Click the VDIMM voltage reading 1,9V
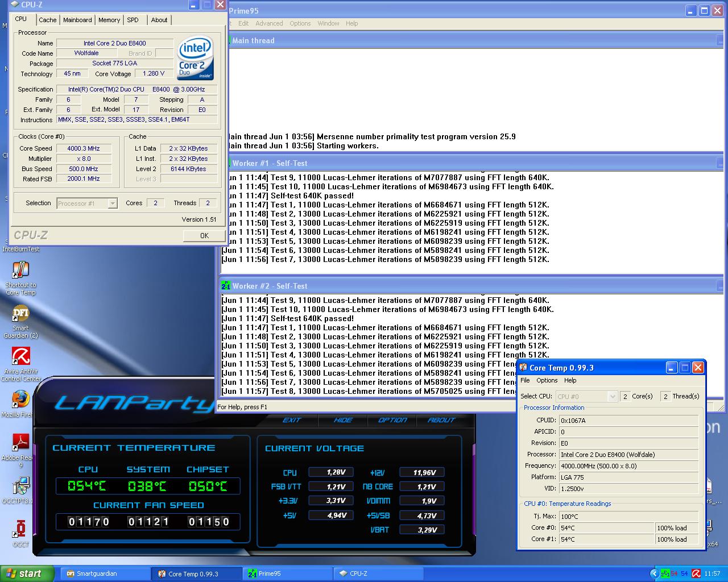This screenshot has width=728, height=582. 422,501
